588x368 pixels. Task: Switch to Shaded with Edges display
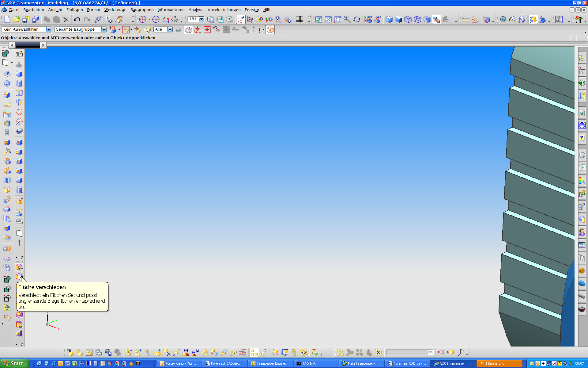click(389, 20)
